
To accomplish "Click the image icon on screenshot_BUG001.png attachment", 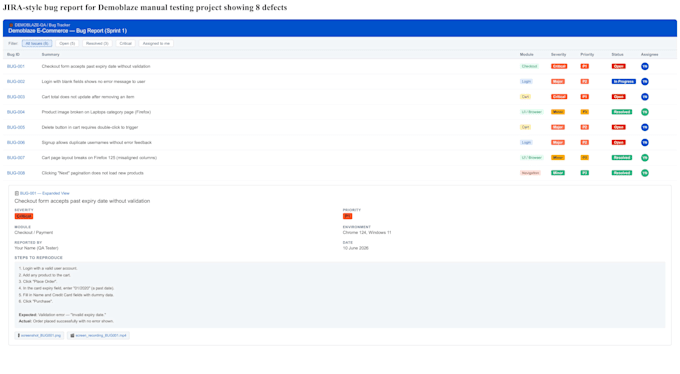I will (x=19, y=335).
